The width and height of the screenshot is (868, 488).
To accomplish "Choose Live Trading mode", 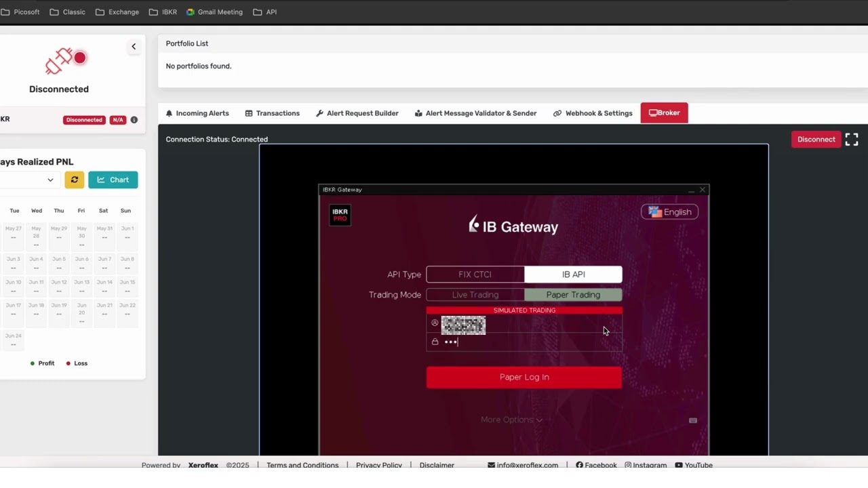I will (475, 295).
